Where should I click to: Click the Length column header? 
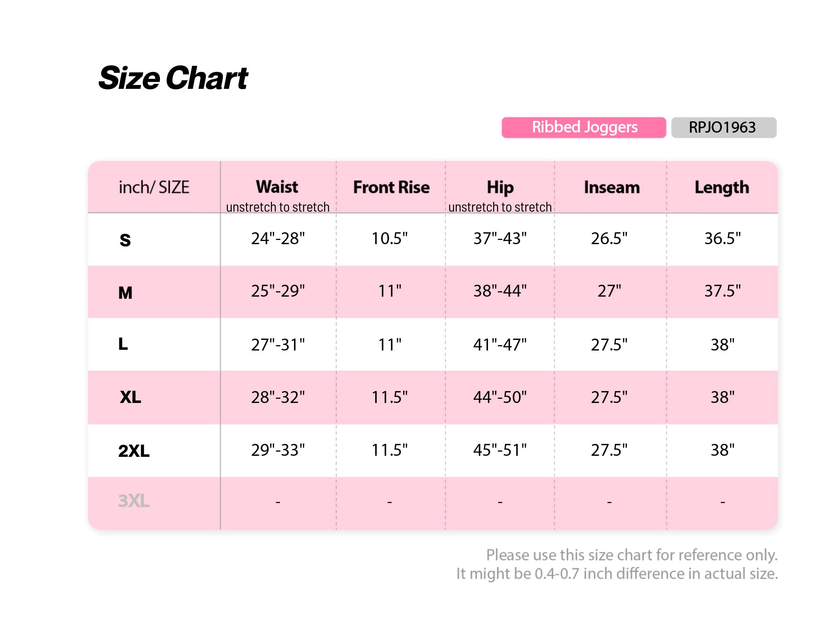click(x=722, y=187)
